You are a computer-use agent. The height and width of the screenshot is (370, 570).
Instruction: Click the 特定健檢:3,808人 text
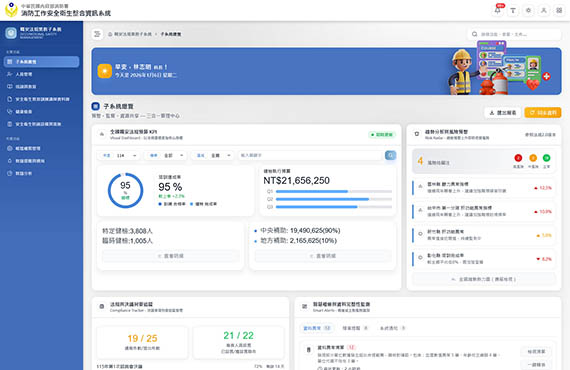[x=127, y=231]
